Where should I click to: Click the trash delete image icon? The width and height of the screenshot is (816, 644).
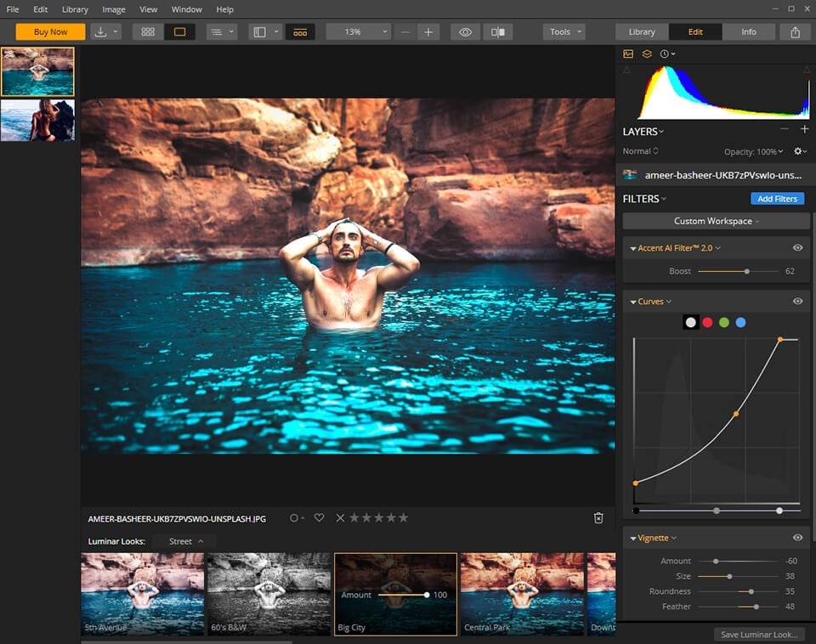(x=598, y=517)
